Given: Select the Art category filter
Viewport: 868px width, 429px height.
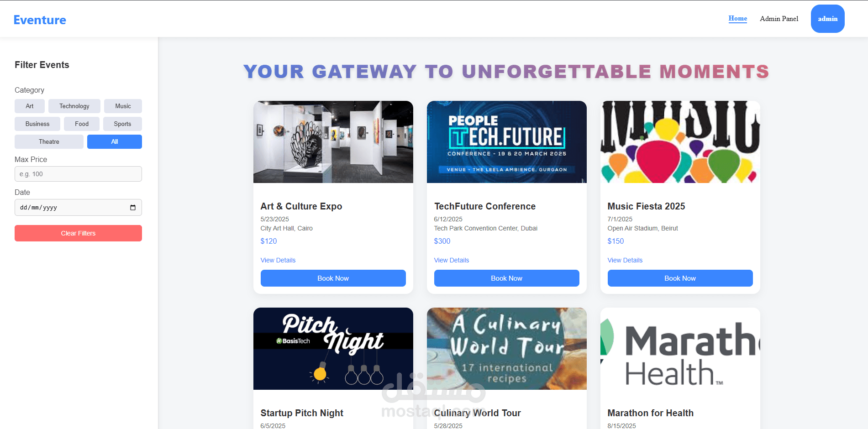Looking at the screenshot, I should pos(30,106).
